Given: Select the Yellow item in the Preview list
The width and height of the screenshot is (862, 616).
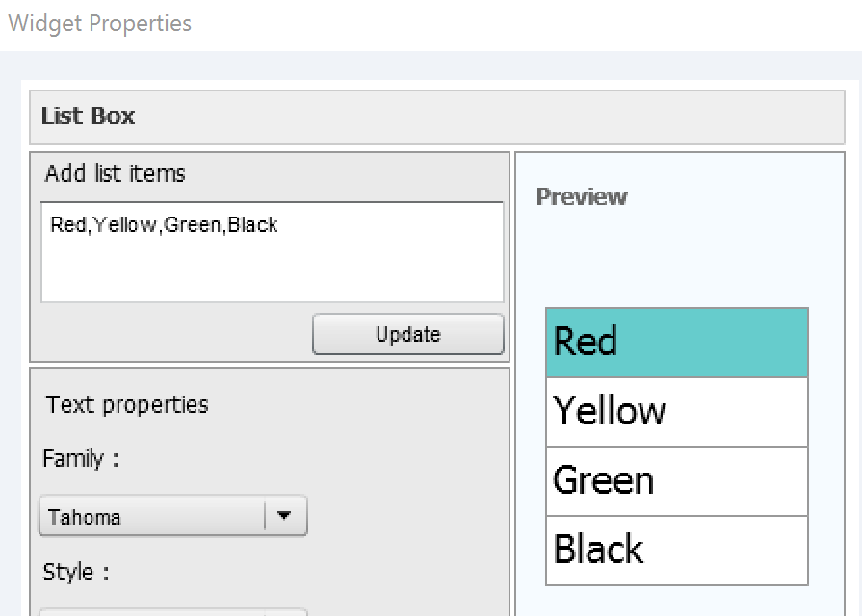Looking at the screenshot, I should [x=674, y=411].
